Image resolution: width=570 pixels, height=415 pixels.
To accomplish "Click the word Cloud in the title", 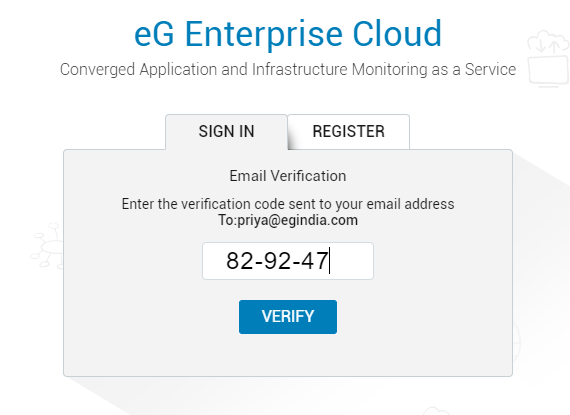I will tap(397, 34).
